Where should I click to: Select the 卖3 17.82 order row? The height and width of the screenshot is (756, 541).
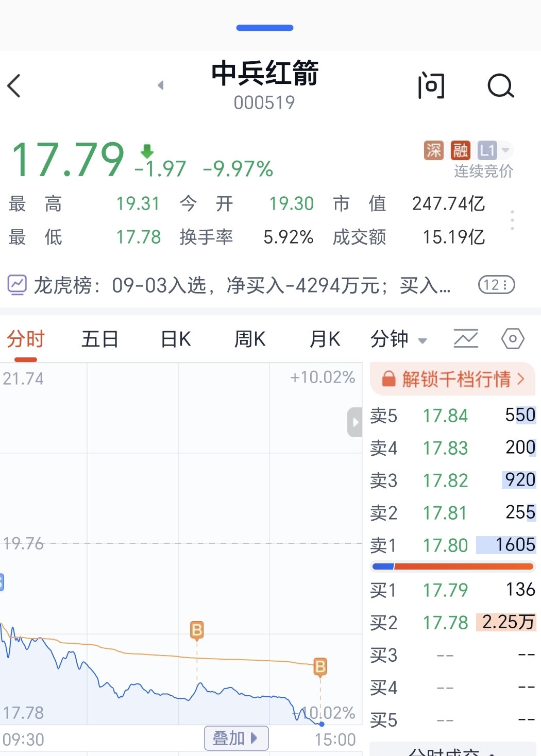pyautogui.click(x=453, y=480)
